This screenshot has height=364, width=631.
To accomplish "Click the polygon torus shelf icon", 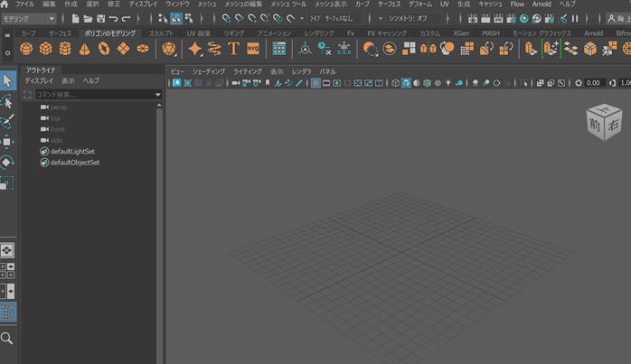I will tap(104, 49).
